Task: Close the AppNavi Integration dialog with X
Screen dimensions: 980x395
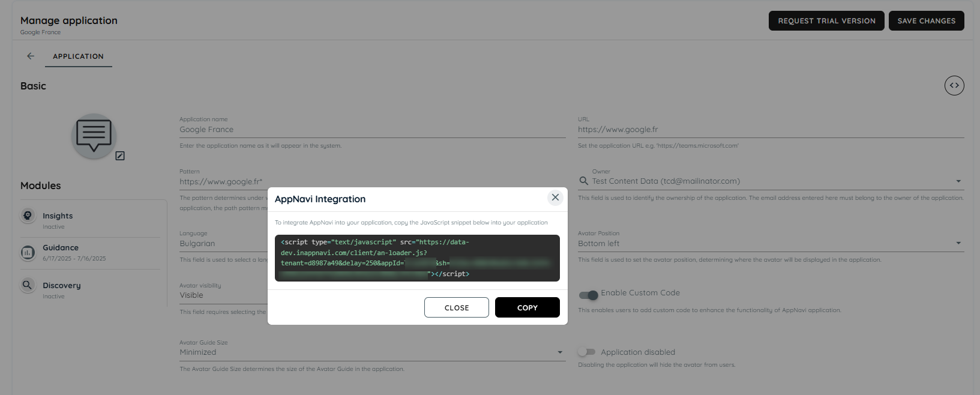Action: (x=555, y=197)
